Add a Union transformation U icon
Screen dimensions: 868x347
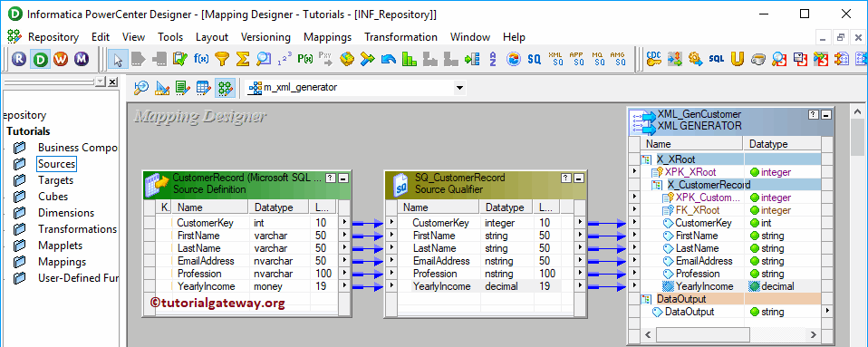(x=737, y=59)
